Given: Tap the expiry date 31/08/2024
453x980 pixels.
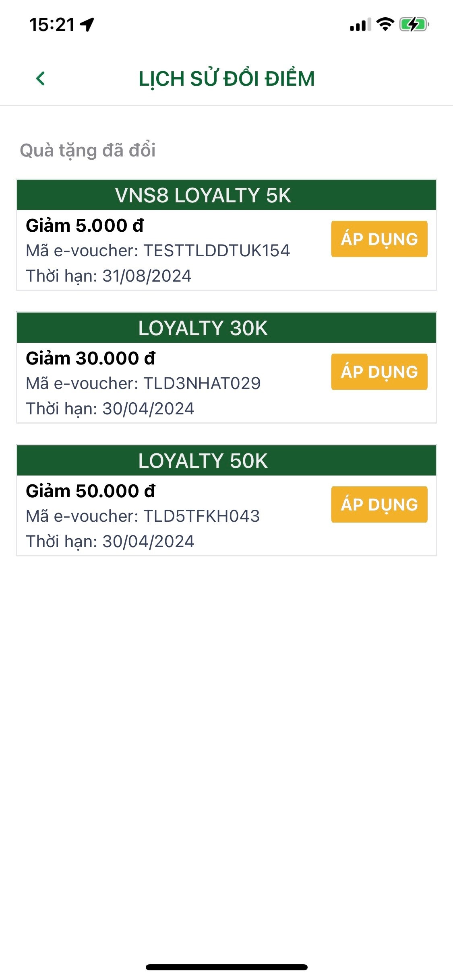Looking at the screenshot, I should [147, 276].
